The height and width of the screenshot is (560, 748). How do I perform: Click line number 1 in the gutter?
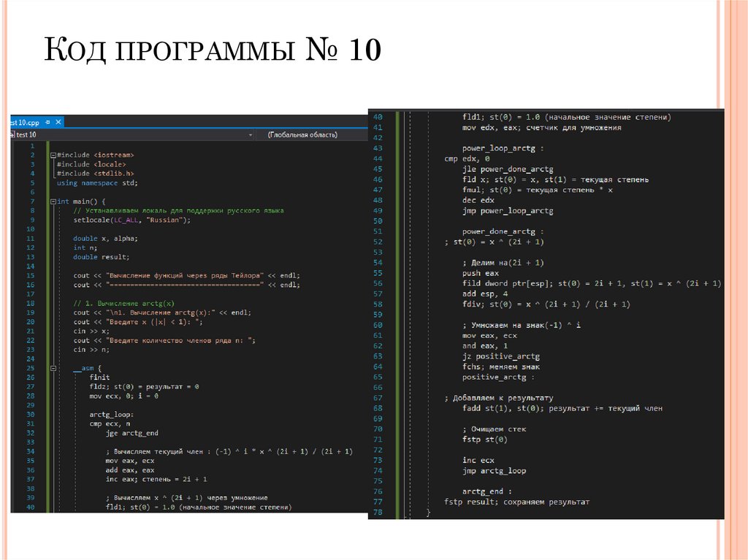tap(32, 145)
